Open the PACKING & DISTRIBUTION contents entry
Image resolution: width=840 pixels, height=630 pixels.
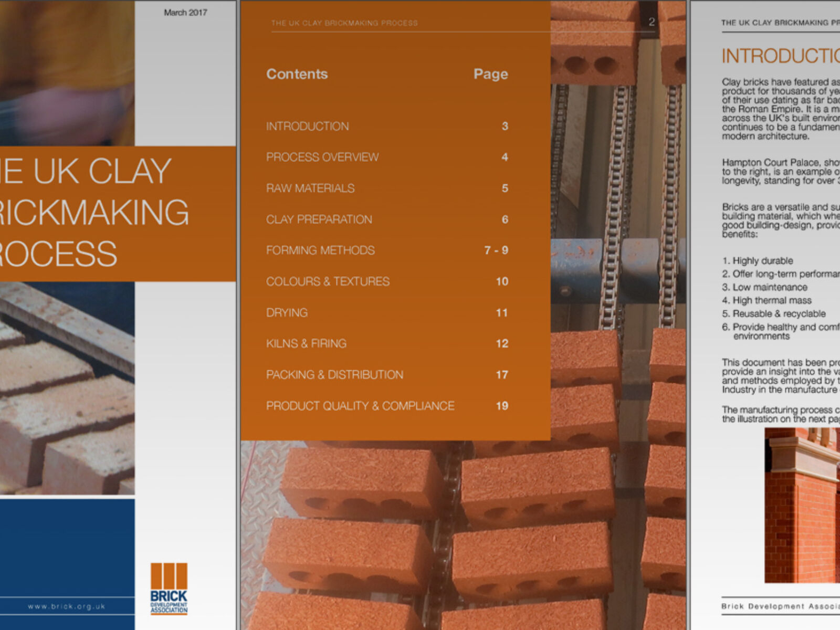pos(334,374)
